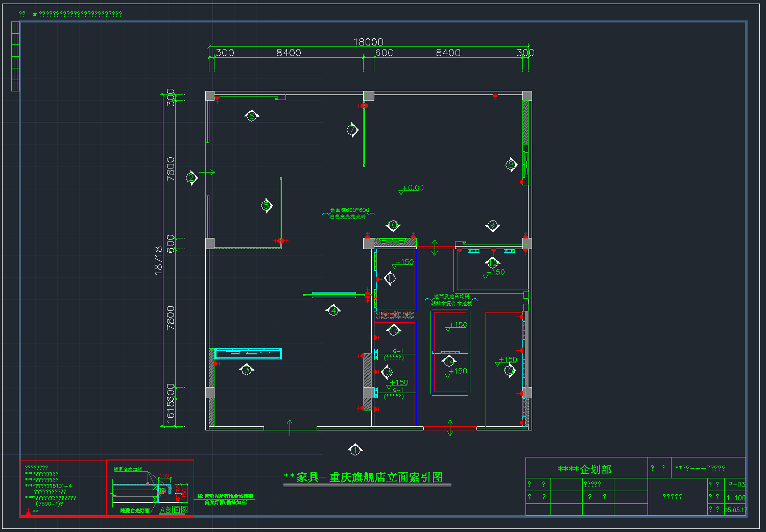Select the A剖面图 section label

point(174,510)
